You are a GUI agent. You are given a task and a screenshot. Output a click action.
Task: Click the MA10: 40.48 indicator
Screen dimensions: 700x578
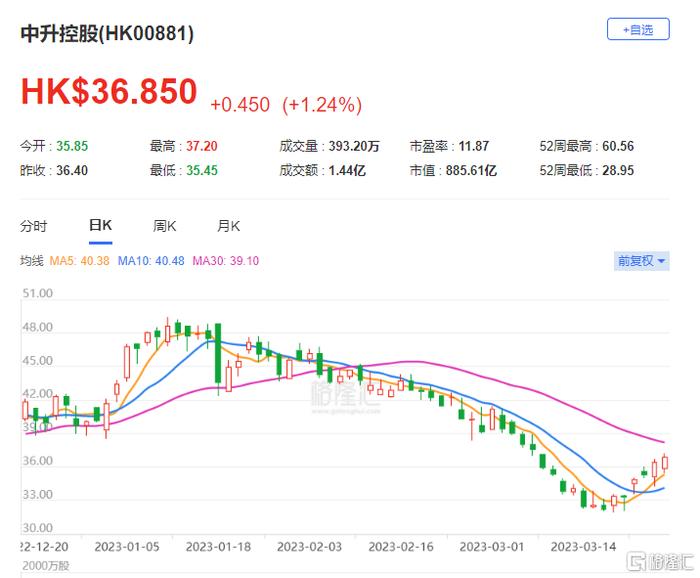(151, 261)
